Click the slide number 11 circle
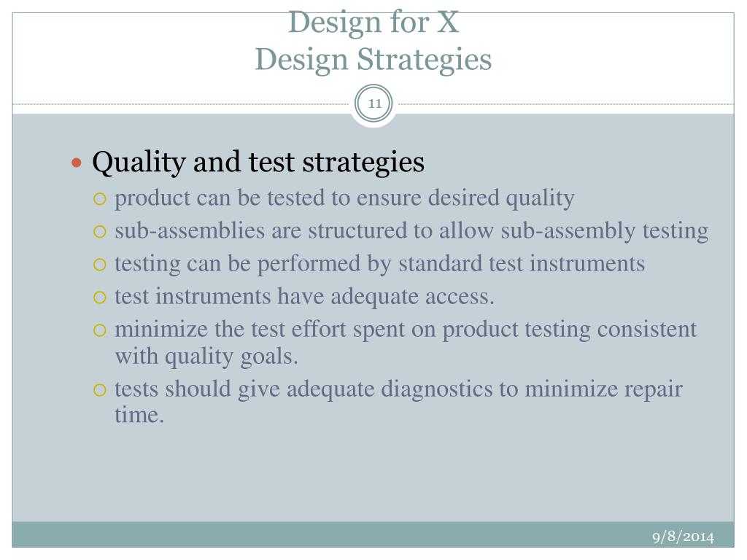This screenshot has height=560, width=747. (x=374, y=104)
